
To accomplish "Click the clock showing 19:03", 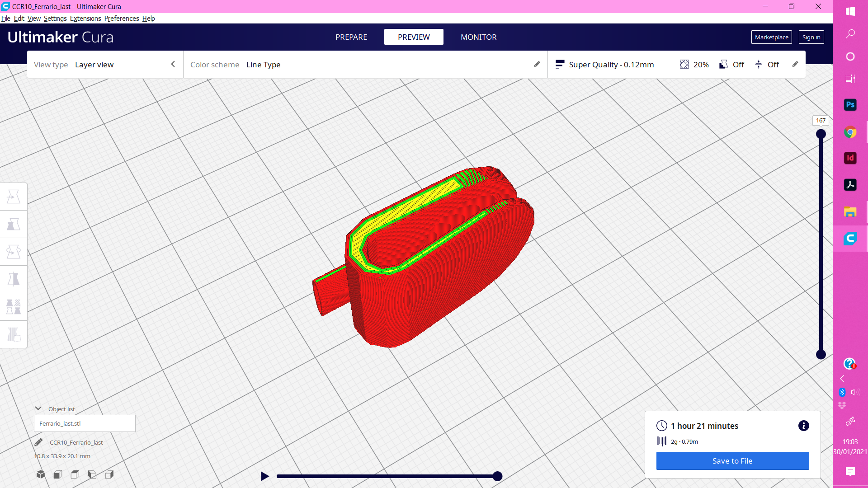I will [850, 441].
